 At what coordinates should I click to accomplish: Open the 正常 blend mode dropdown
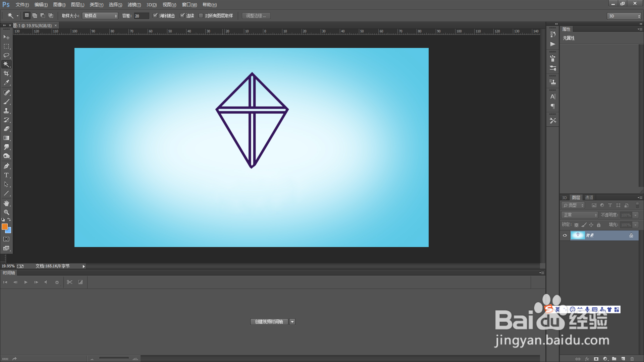tap(580, 215)
